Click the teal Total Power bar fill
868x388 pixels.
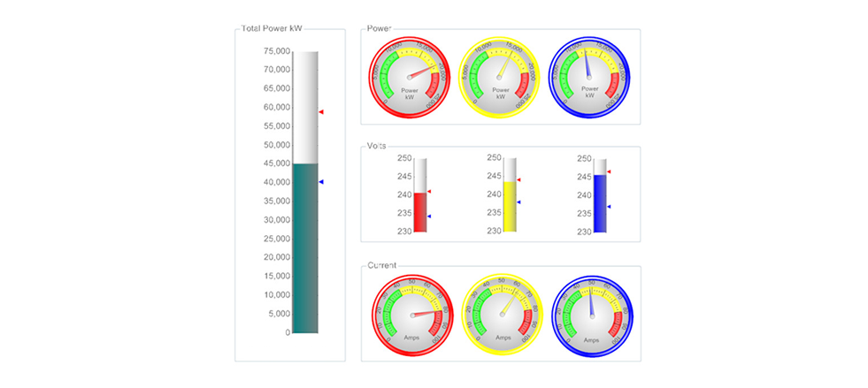[x=305, y=248]
